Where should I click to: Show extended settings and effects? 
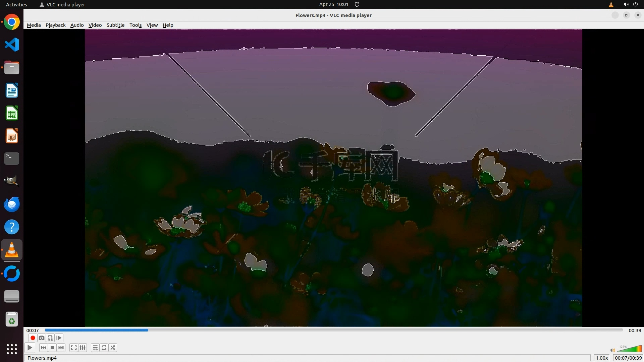tap(83, 348)
